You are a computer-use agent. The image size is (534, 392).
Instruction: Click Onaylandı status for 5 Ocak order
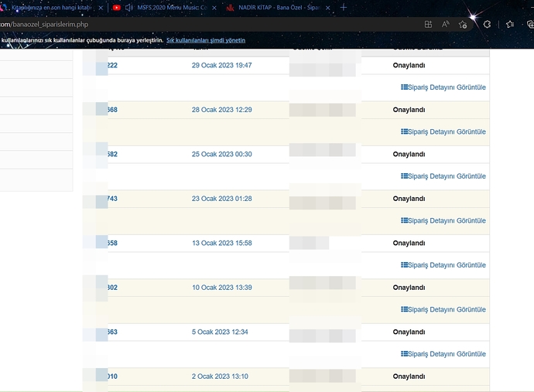coord(409,332)
